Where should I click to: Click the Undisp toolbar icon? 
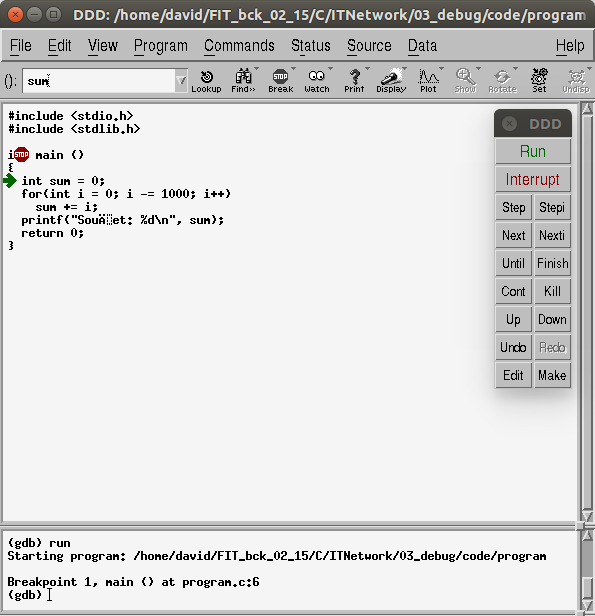click(576, 81)
